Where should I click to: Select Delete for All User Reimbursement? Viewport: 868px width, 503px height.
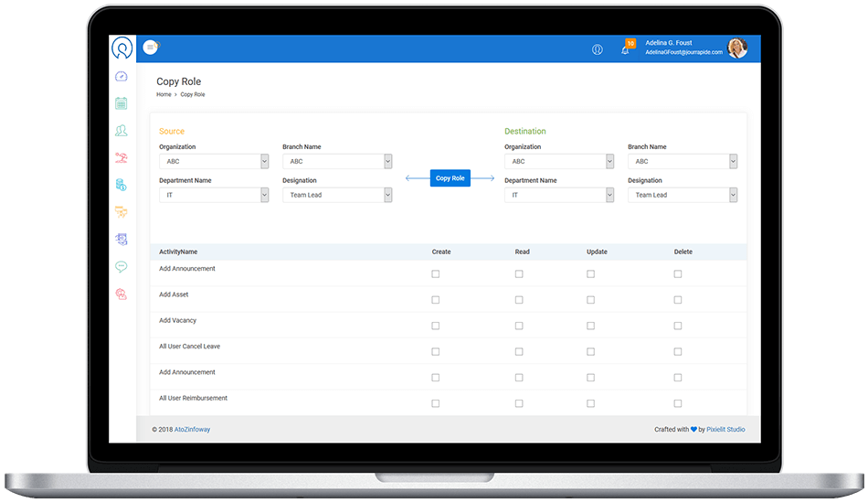coord(678,403)
